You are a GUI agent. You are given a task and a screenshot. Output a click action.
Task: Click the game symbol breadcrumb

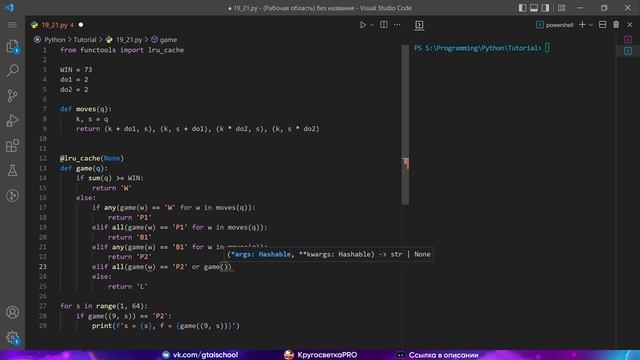168,40
